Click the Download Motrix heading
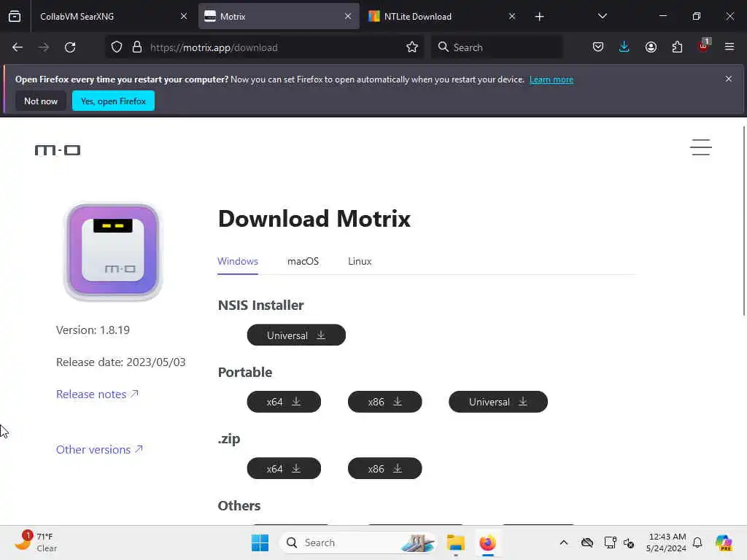 coord(314,219)
